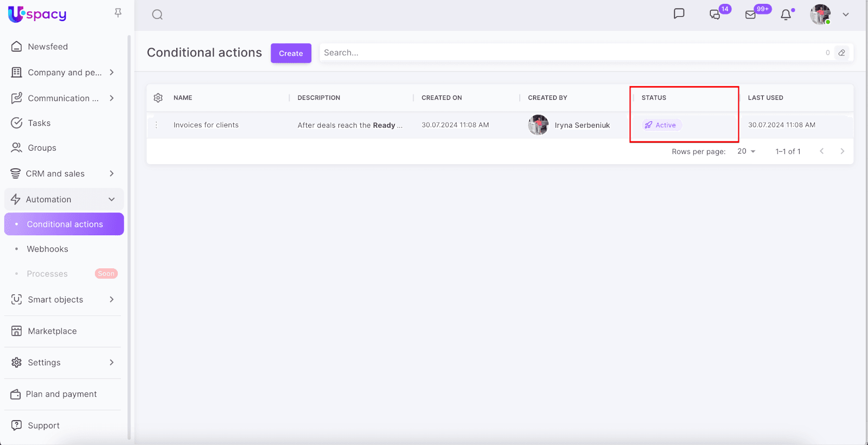Viewport: 868px width, 445px height.
Task: Open the Invoices for clients action
Action: tap(206, 125)
